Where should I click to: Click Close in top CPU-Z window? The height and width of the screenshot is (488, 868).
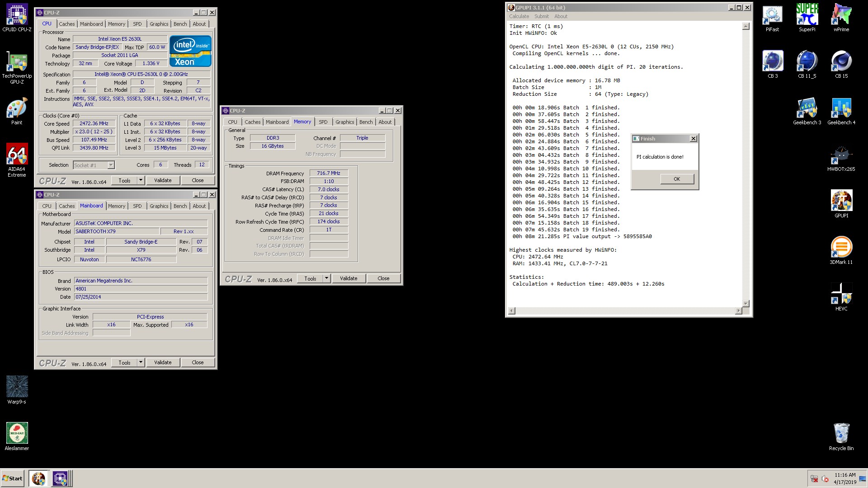pyautogui.click(x=198, y=180)
